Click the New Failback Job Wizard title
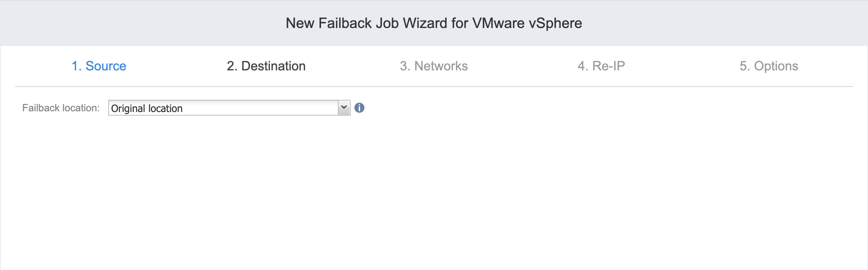868x270 pixels. click(x=434, y=23)
